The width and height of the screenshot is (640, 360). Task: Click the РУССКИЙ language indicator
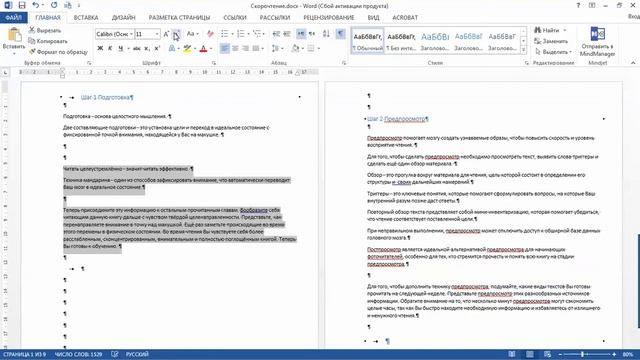coord(137,354)
